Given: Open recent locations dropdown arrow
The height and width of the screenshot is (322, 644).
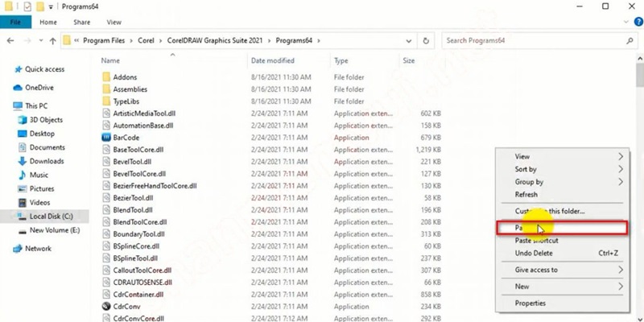Looking at the screenshot, I should (x=41, y=41).
